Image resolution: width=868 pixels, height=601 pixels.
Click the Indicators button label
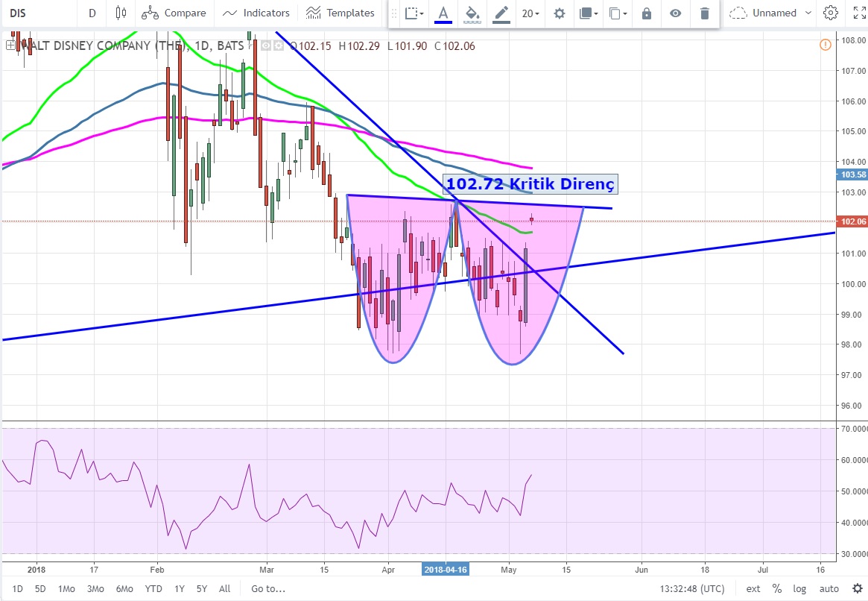click(x=266, y=13)
